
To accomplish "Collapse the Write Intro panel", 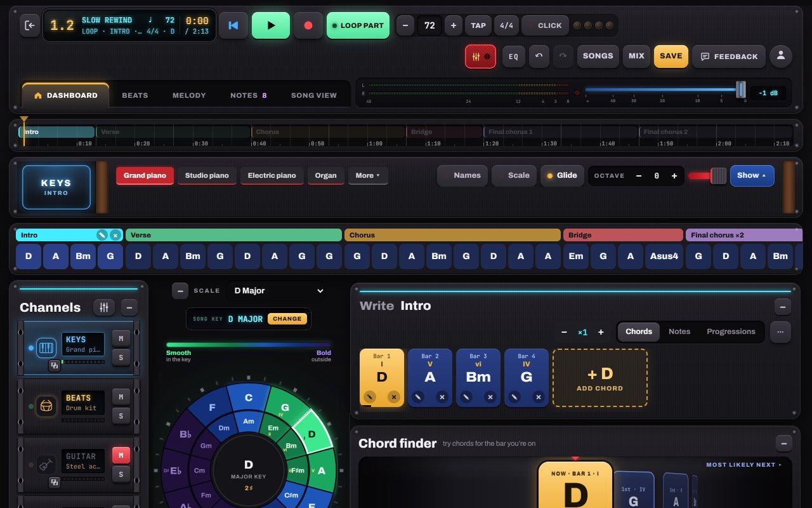I will pyautogui.click(x=782, y=307).
